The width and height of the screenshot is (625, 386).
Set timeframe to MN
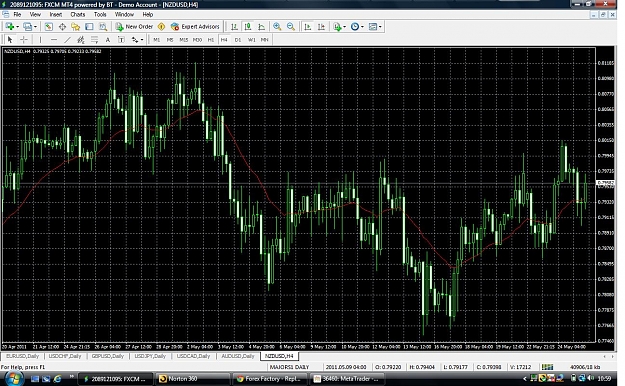(265, 40)
